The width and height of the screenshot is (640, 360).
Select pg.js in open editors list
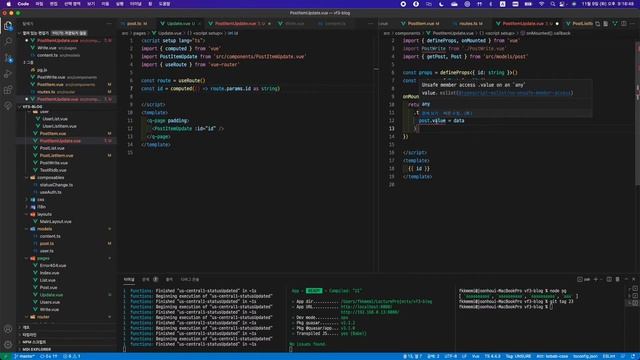(42, 70)
